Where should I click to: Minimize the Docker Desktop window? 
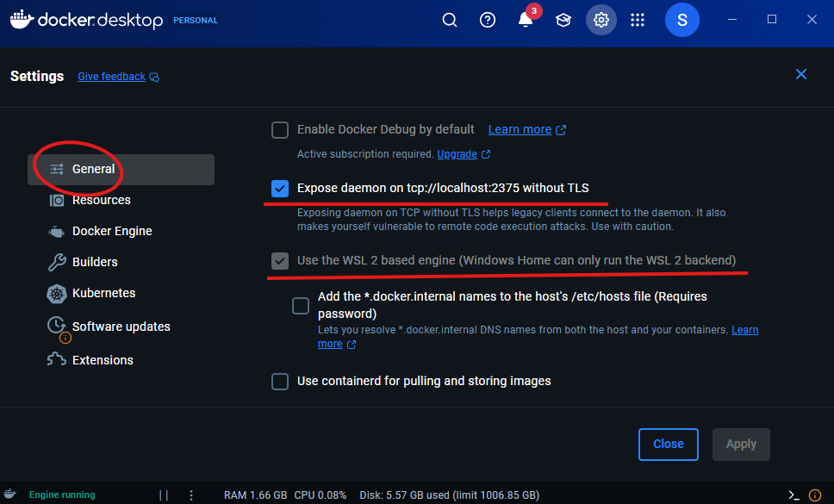(732, 20)
